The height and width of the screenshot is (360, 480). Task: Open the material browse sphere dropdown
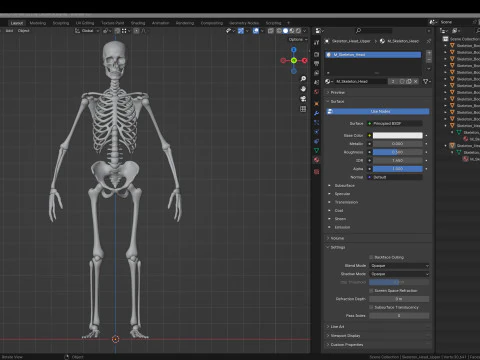pos(329,81)
